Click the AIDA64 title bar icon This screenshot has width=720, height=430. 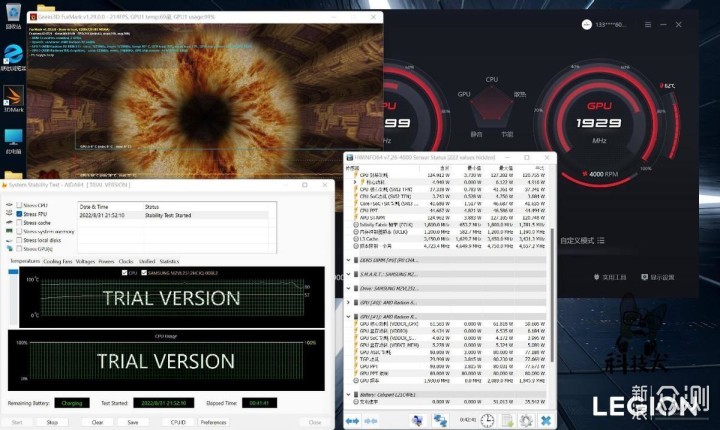click(x=4, y=185)
